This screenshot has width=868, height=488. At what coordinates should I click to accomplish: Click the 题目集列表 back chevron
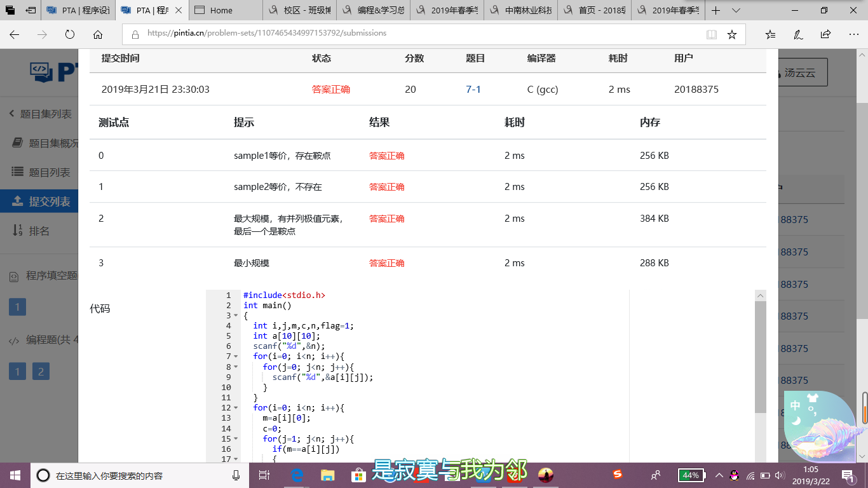[x=11, y=114]
